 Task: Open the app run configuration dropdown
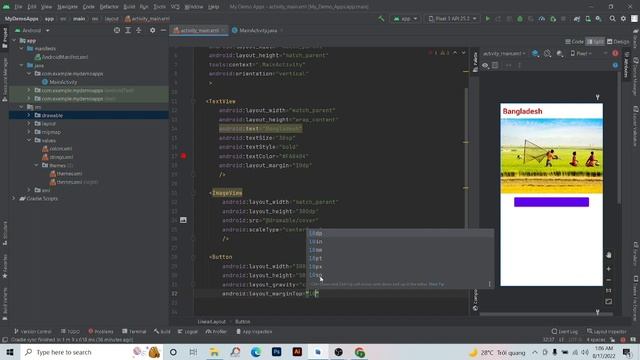(405, 19)
